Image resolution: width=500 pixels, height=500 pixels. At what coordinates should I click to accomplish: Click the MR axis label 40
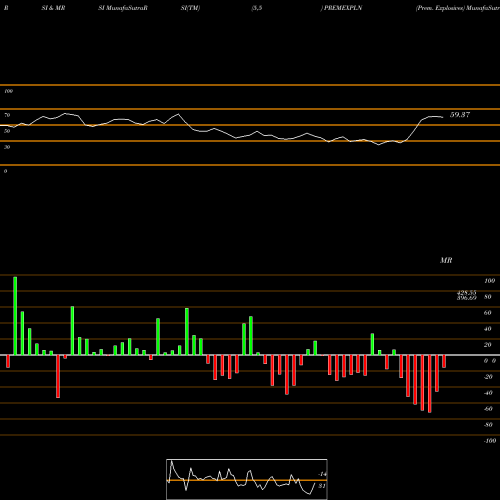488,329
